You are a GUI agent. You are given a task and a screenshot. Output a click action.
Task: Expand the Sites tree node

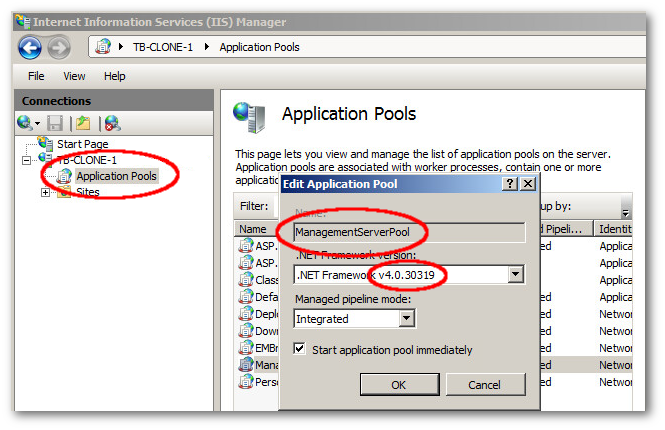click(x=45, y=192)
